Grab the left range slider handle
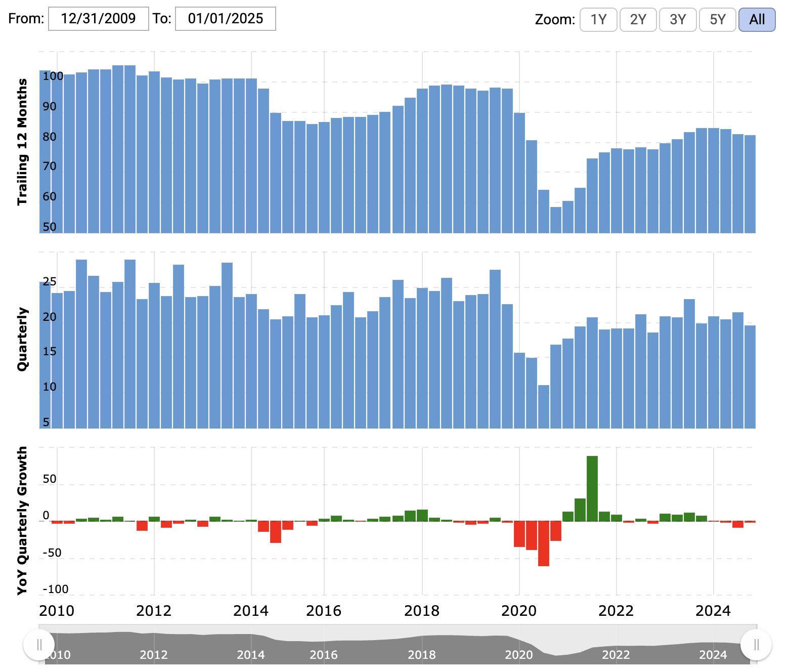The width and height of the screenshot is (789, 672). pos(39,645)
